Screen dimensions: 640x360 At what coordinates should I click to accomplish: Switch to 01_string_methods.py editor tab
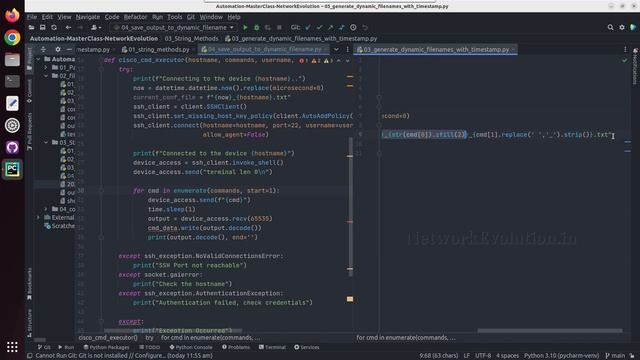(156, 49)
